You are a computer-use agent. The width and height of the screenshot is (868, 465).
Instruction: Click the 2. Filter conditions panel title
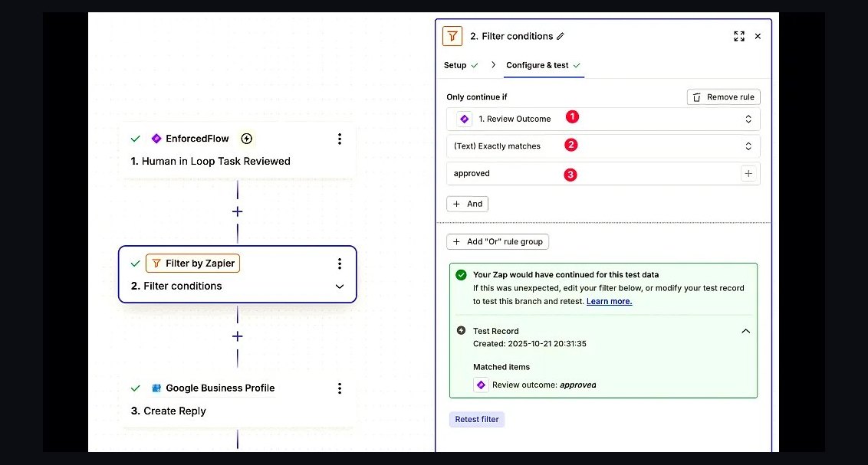pyautogui.click(x=511, y=37)
